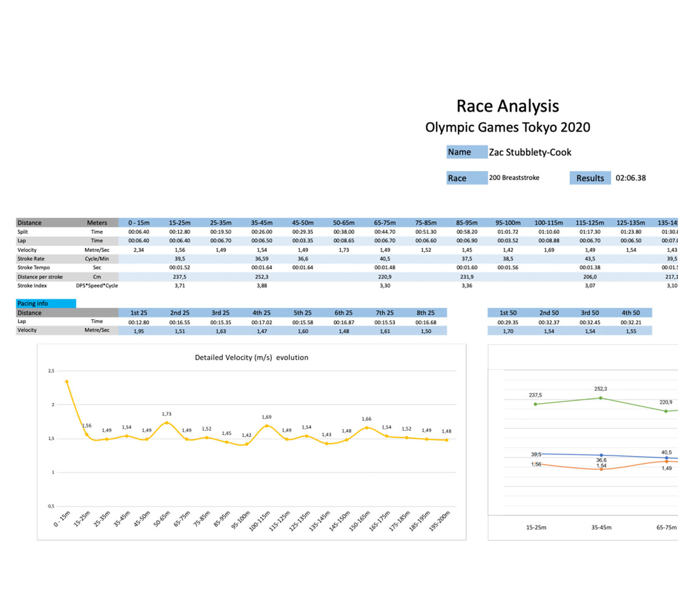
Task: Click the 8th 25 column header
Action: [425, 313]
